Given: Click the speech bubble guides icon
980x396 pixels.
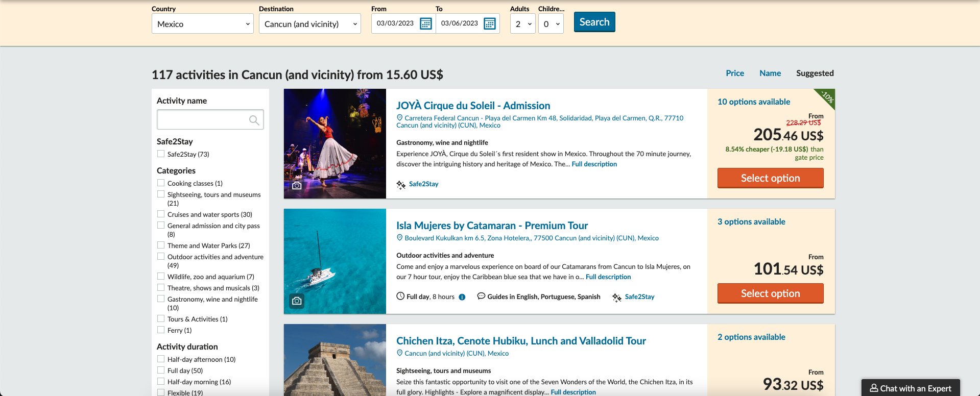Looking at the screenshot, I should coord(481,296).
